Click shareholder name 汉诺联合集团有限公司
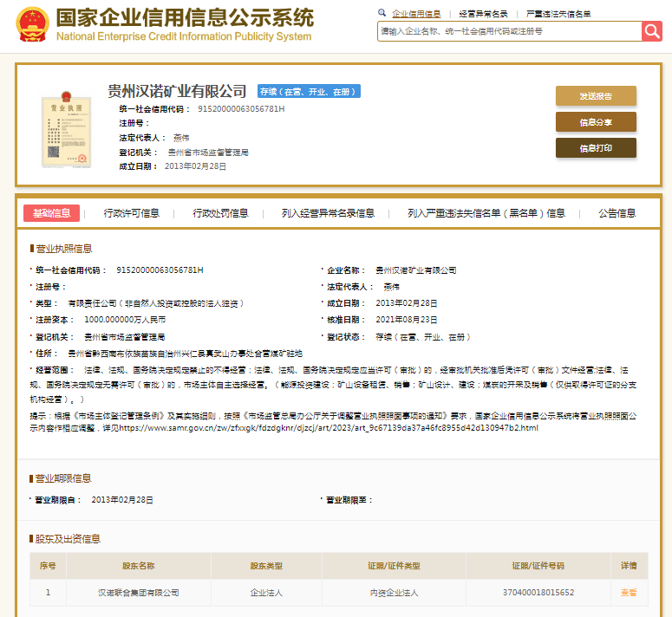This screenshot has height=617, width=672. (x=139, y=593)
